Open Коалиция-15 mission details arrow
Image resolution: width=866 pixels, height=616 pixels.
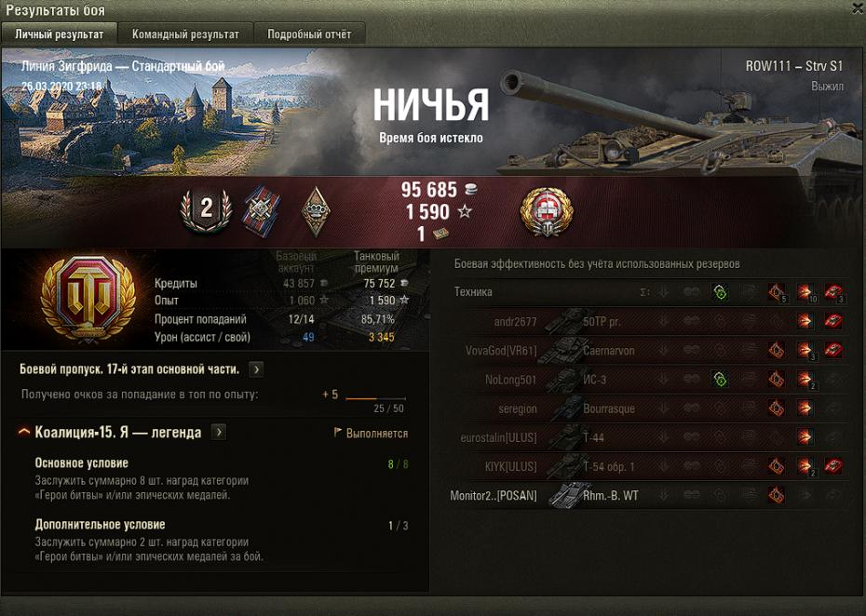219,432
